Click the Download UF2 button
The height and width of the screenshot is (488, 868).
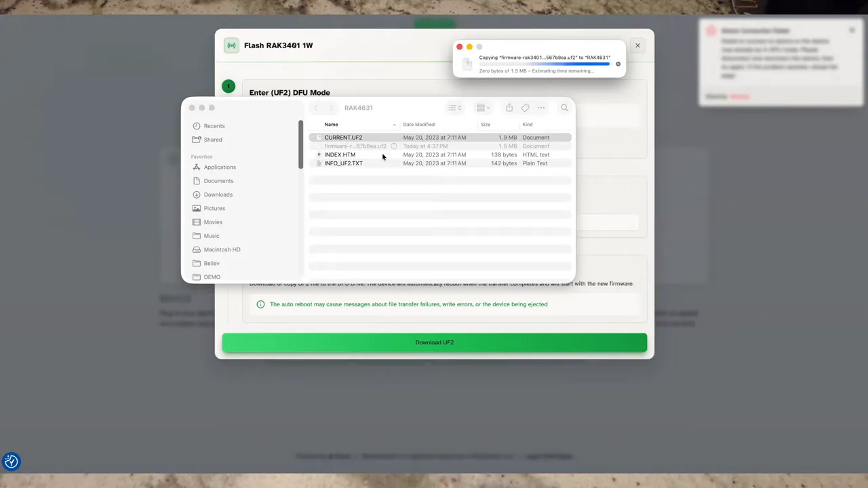(435, 342)
